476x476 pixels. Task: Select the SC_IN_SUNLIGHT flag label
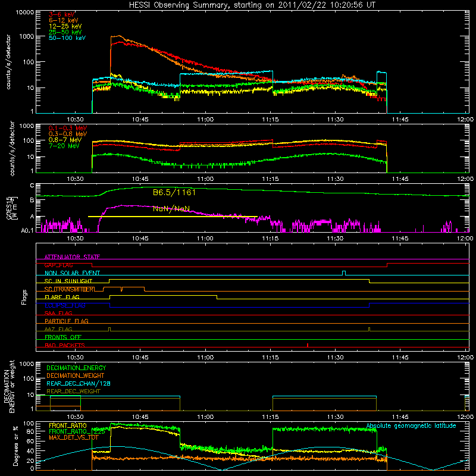click(x=68, y=281)
